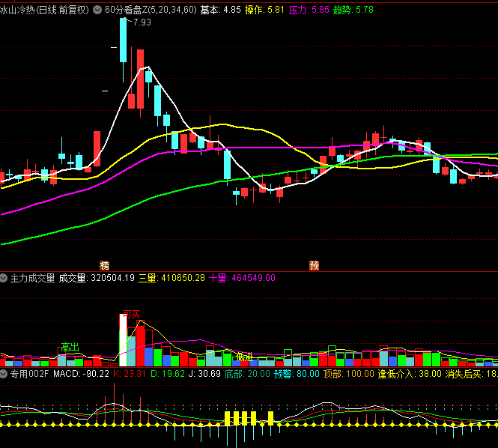Click the 趋势: 5.78 value
The width and height of the screenshot is (498, 448).
[353, 10]
